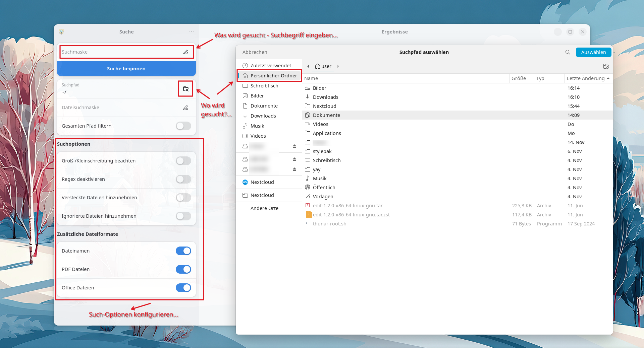The width and height of the screenshot is (644, 348).
Task: Click the back path arrow left of user
Action: (308, 66)
